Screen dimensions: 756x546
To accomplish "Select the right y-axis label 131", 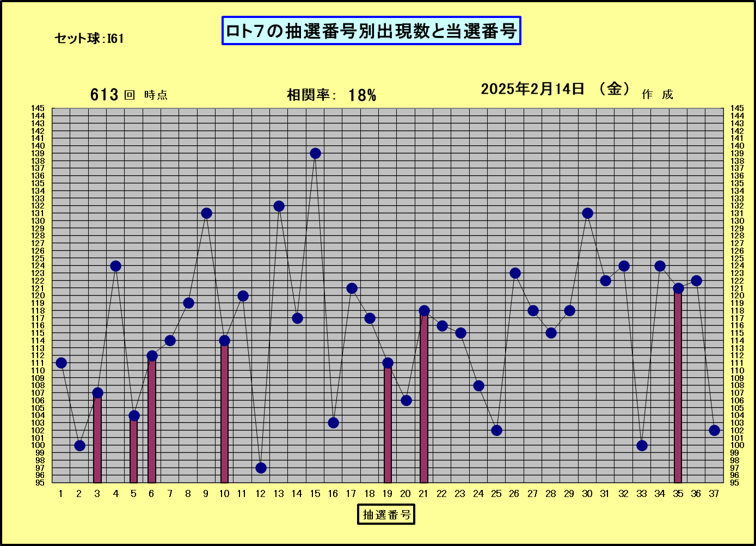I will tap(736, 213).
